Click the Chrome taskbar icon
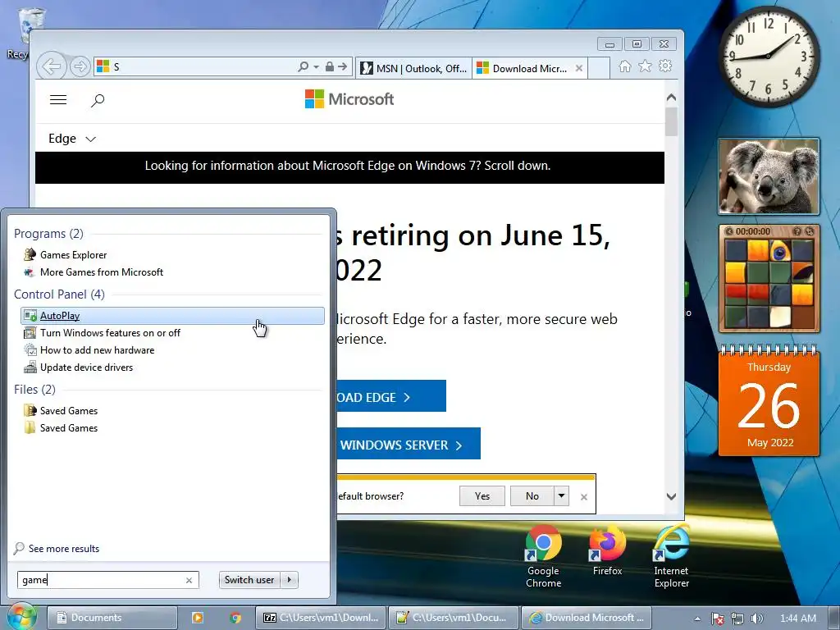The width and height of the screenshot is (840, 630). [x=235, y=618]
